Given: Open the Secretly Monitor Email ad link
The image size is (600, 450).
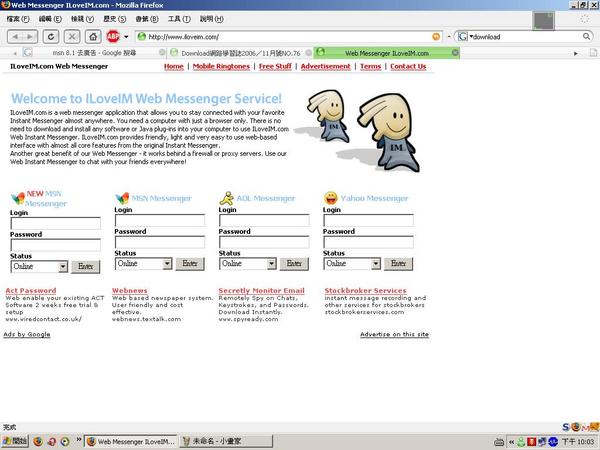Looking at the screenshot, I should (x=261, y=291).
